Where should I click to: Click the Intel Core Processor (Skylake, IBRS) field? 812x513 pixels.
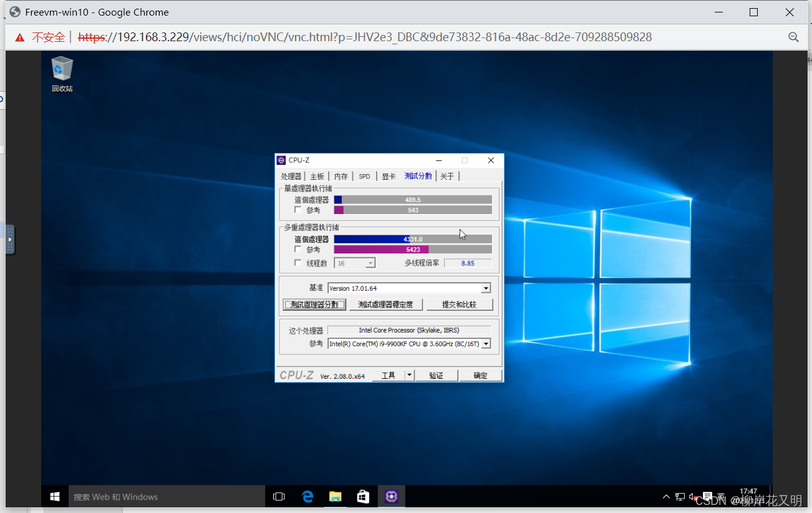[x=409, y=330]
